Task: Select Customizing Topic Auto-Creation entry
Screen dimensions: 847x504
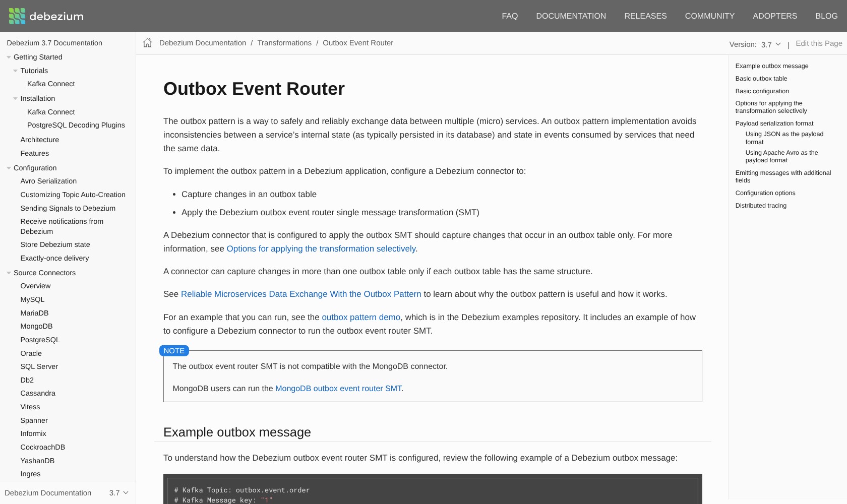Action: (x=73, y=195)
